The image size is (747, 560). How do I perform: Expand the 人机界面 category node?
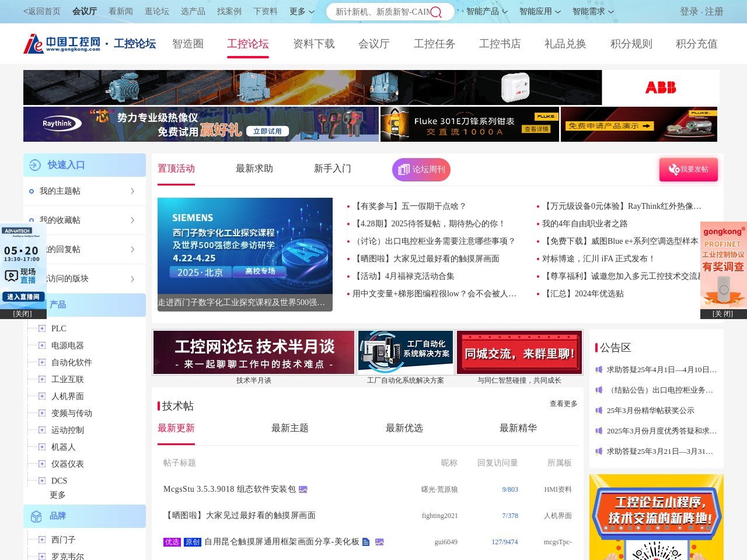42,396
